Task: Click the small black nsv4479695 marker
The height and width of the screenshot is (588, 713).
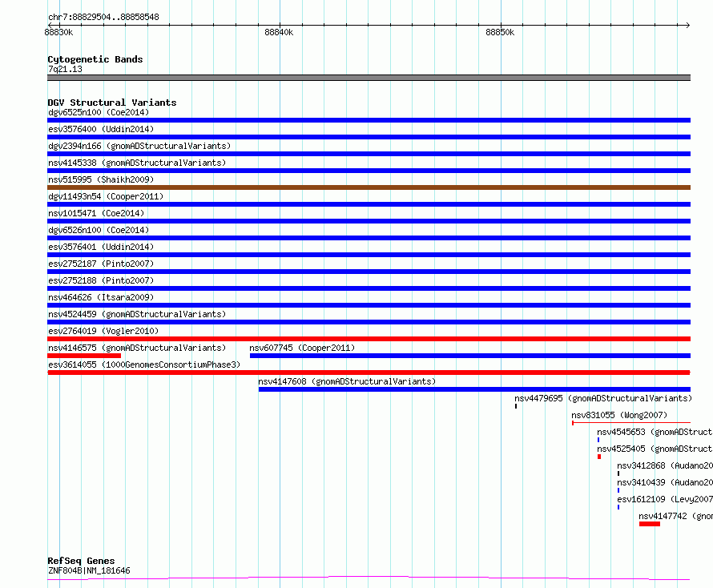Action: [516, 406]
